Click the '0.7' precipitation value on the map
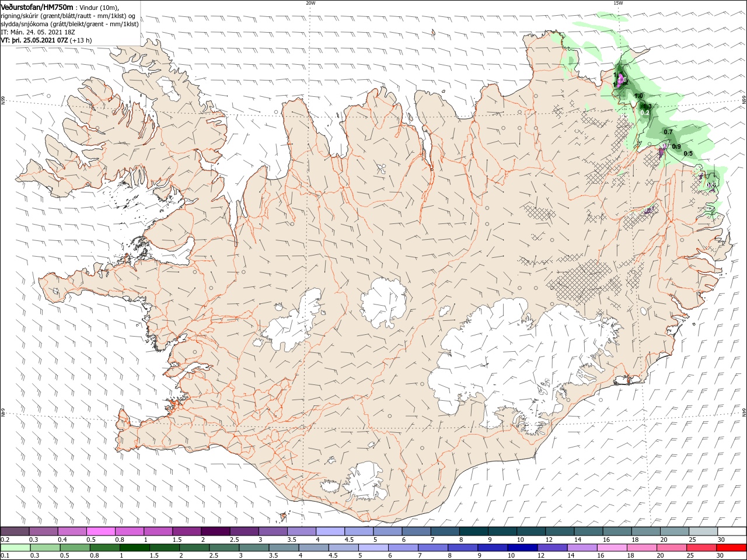The image size is (747, 560). tap(668, 132)
